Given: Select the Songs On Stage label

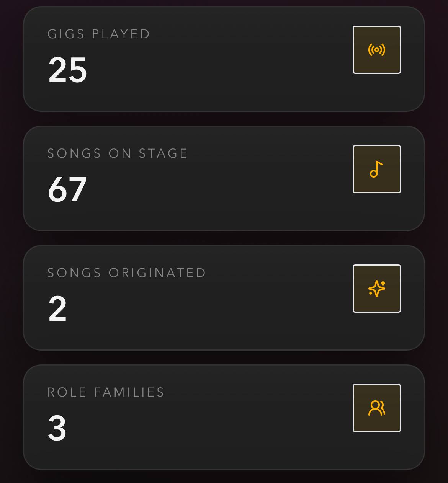Looking at the screenshot, I should click(x=118, y=153).
